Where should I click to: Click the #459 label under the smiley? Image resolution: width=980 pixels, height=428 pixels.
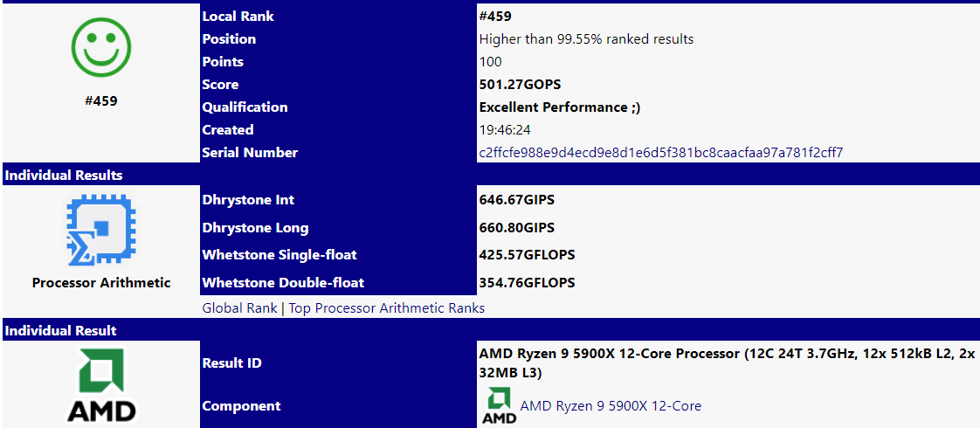coord(101,100)
